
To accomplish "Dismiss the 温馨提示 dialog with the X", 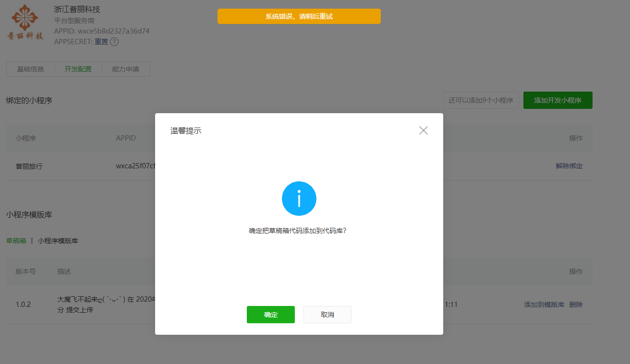I will (x=423, y=130).
